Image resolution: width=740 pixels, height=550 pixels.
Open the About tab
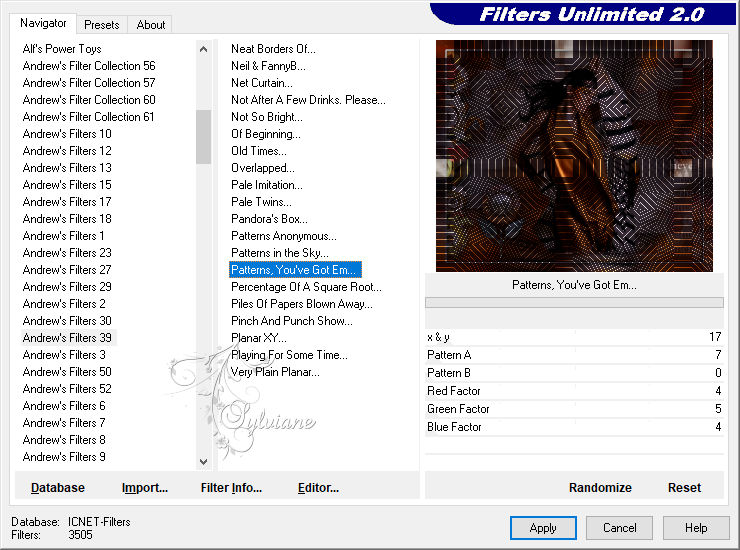151,25
